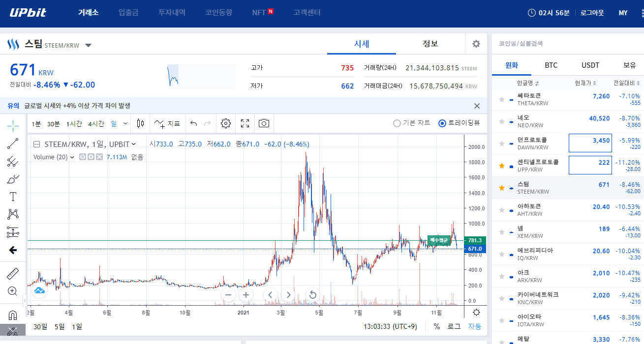Switch to the BTC market tab
Image resolution: width=644 pixels, height=344 pixels.
pyautogui.click(x=551, y=65)
